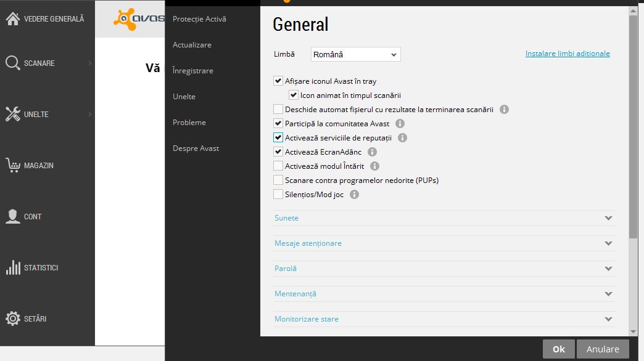The width and height of the screenshot is (644, 361).
Task: Expand the Parolă section chevron
Action: tap(609, 269)
